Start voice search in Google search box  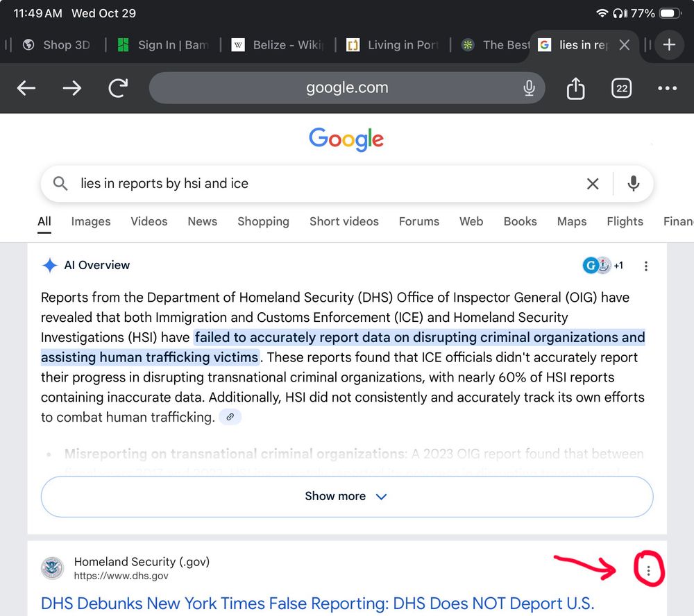pos(634,183)
